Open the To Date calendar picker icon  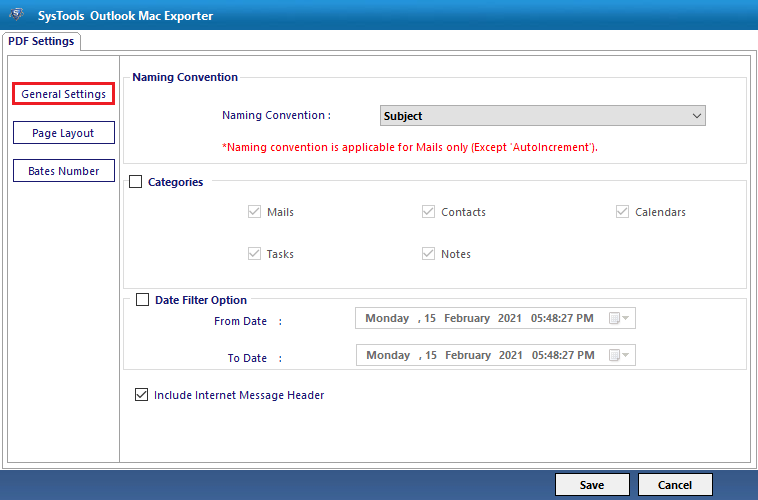click(619, 355)
